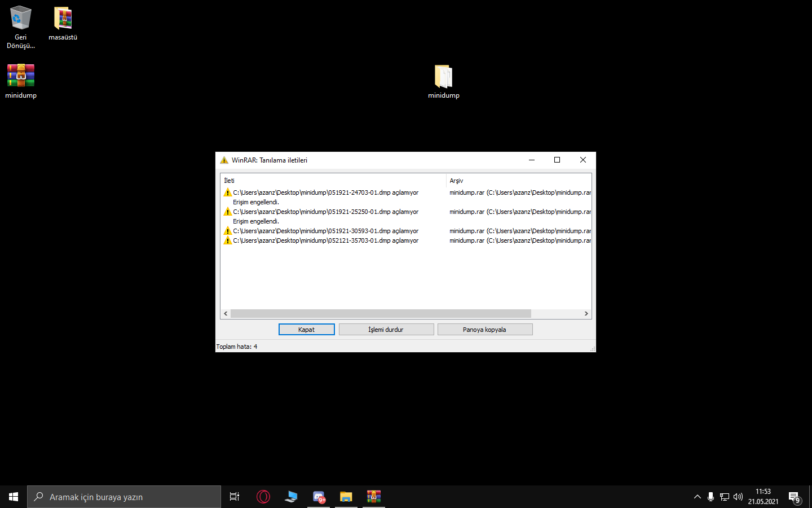Select the 051921-25250-01.dmp açılamıyor message
Image resolution: width=812 pixels, height=508 pixels.
[x=326, y=212]
